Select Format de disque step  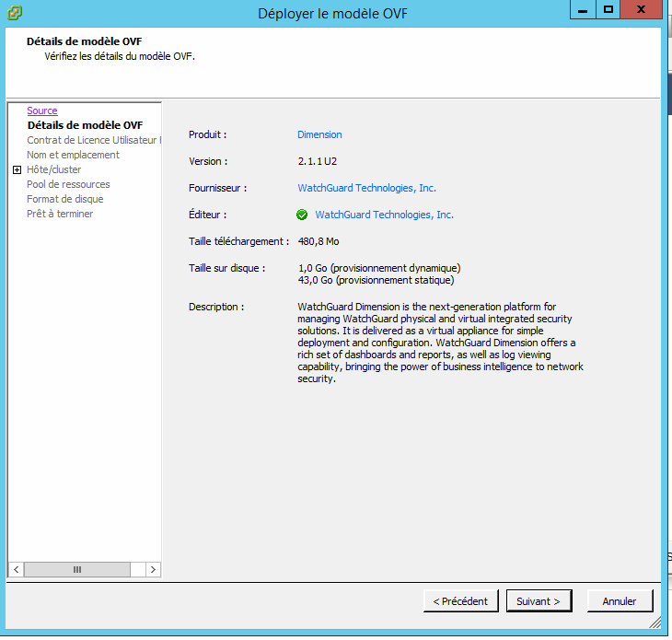pos(65,199)
